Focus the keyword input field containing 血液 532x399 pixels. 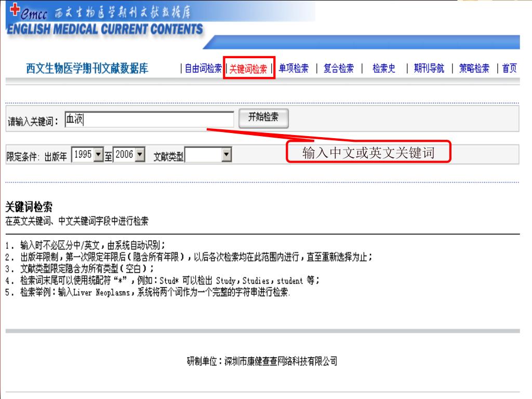pyautogui.click(x=149, y=119)
